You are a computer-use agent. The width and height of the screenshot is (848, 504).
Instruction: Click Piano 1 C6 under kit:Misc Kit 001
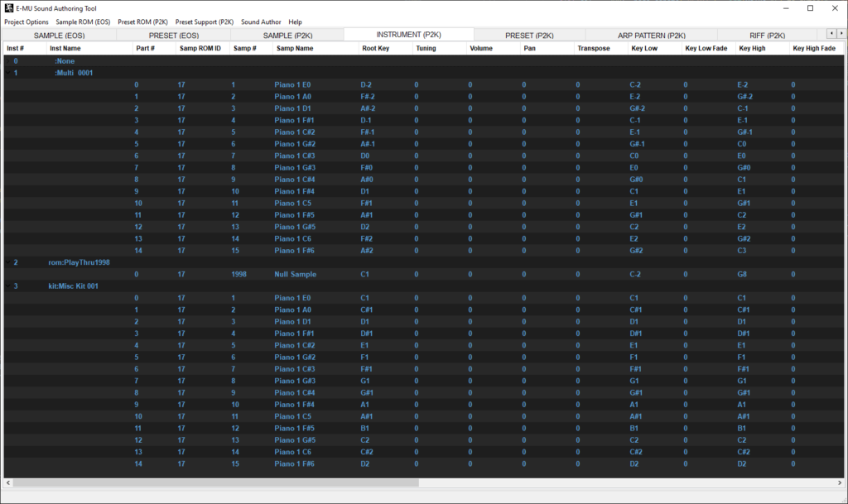point(292,452)
